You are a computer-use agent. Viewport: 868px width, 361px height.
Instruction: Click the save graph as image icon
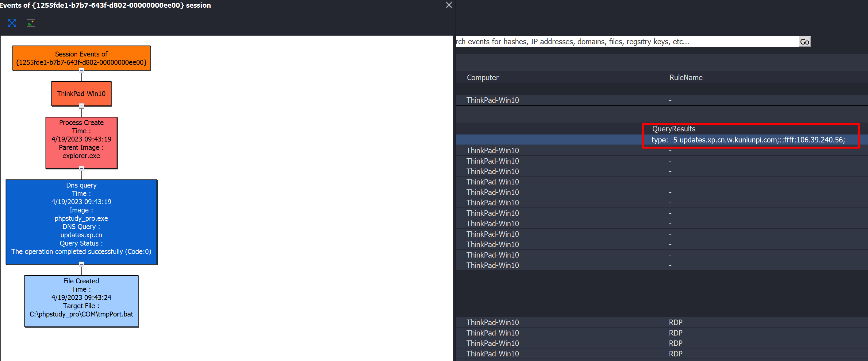tap(31, 23)
